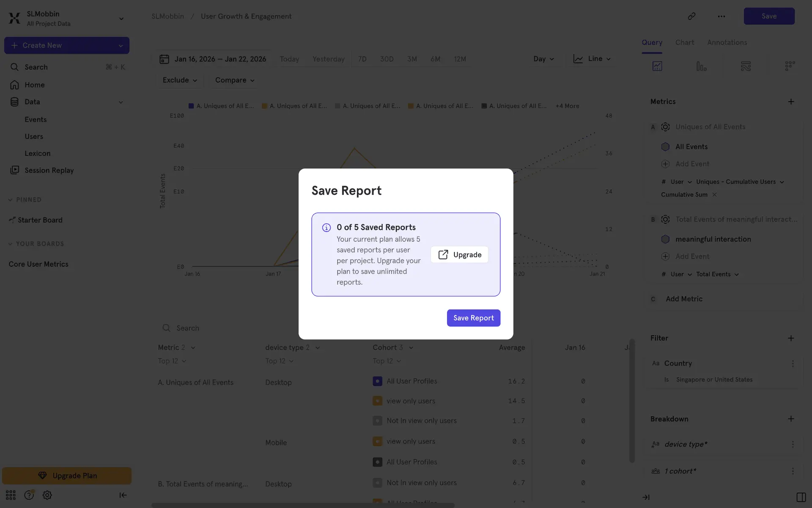Open the Day interval dropdown
This screenshot has height=508, width=812.
coord(543,59)
